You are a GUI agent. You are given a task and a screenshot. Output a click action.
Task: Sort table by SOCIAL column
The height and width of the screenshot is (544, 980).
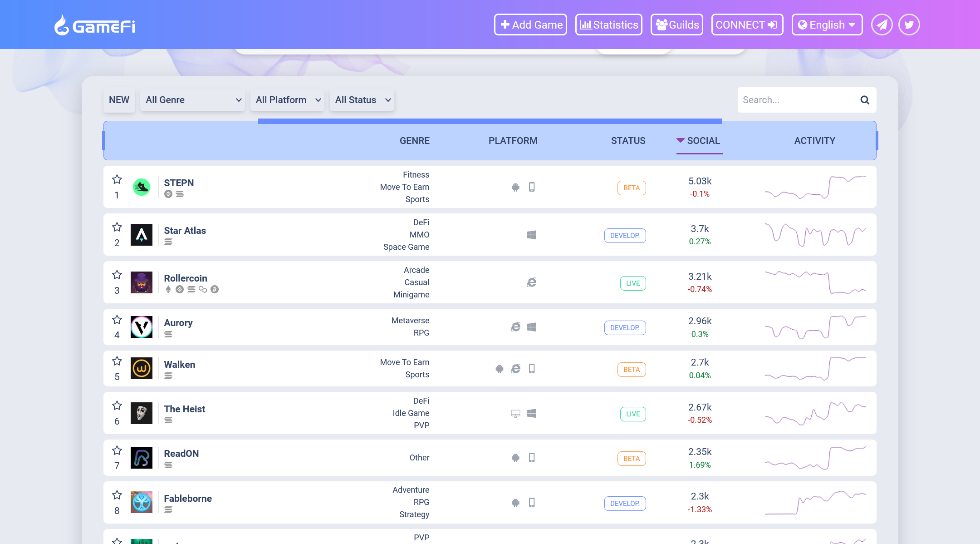click(x=699, y=141)
